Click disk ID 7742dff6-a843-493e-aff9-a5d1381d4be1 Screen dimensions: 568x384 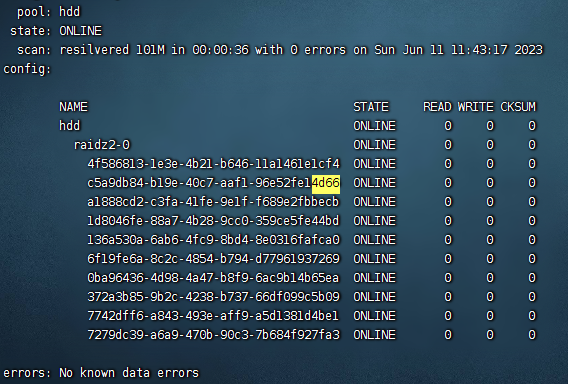(213, 316)
